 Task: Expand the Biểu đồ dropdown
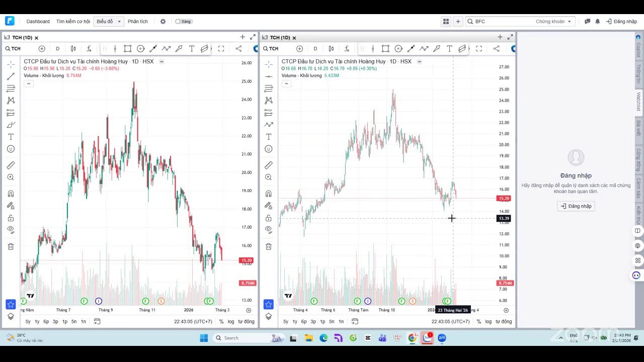[x=109, y=22]
